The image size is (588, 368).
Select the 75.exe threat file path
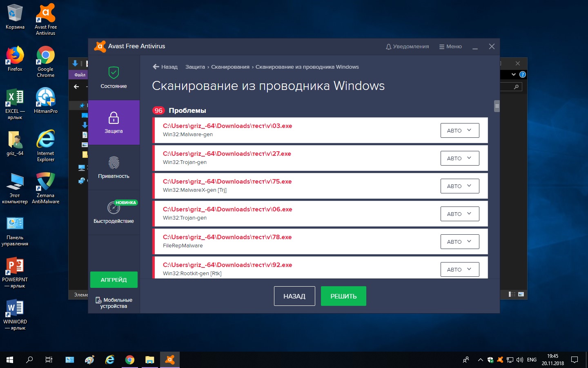point(227,182)
